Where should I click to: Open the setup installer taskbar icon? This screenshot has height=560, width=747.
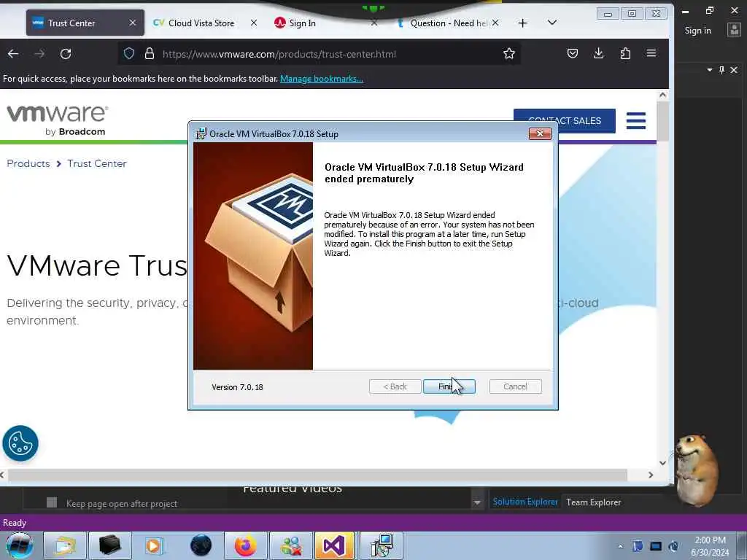click(381, 545)
